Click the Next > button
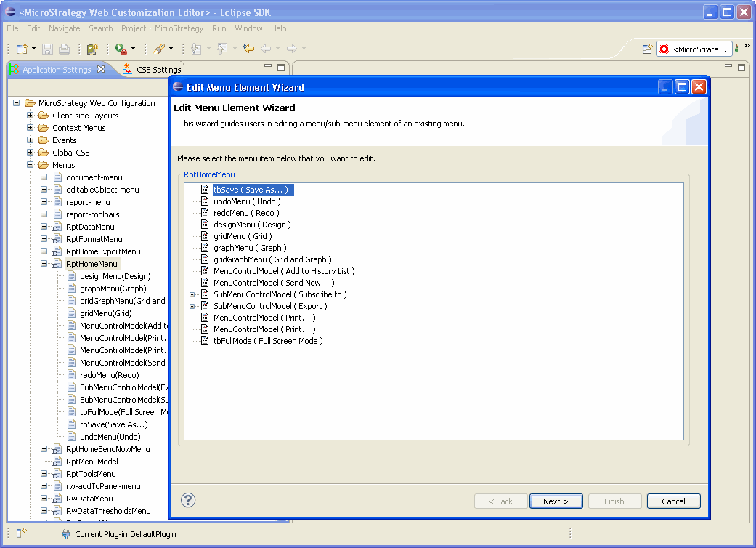 [x=556, y=501]
